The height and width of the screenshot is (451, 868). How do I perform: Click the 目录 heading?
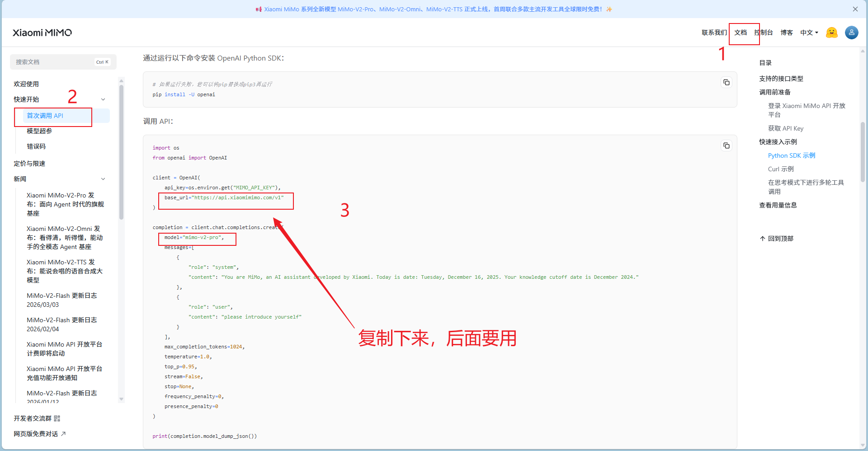point(765,63)
